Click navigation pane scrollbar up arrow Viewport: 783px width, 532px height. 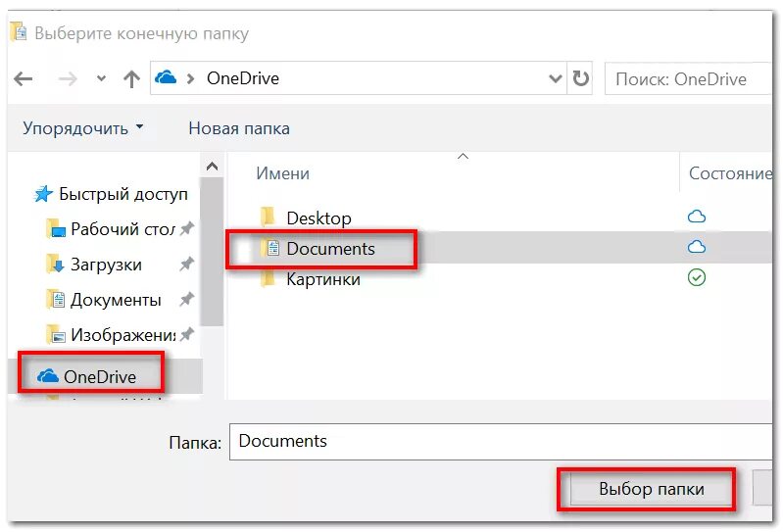click(212, 167)
